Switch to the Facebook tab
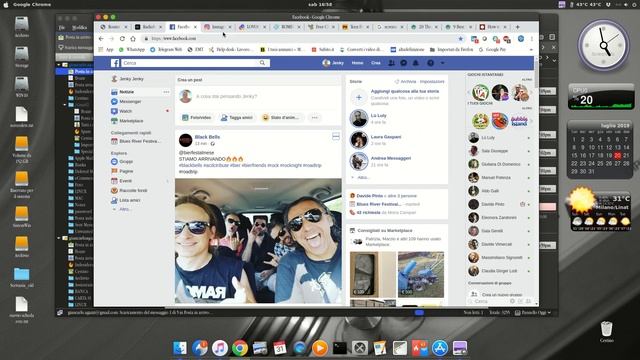The width and height of the screenshot is (640, 360). click(183, 27)
